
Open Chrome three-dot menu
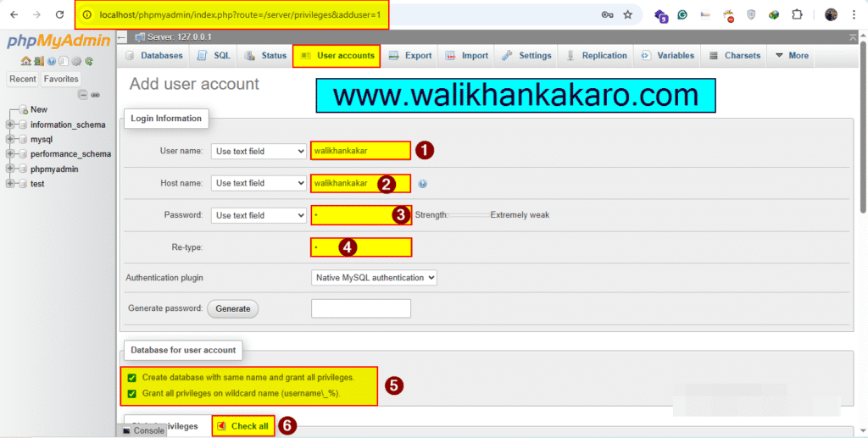(854, 15)
